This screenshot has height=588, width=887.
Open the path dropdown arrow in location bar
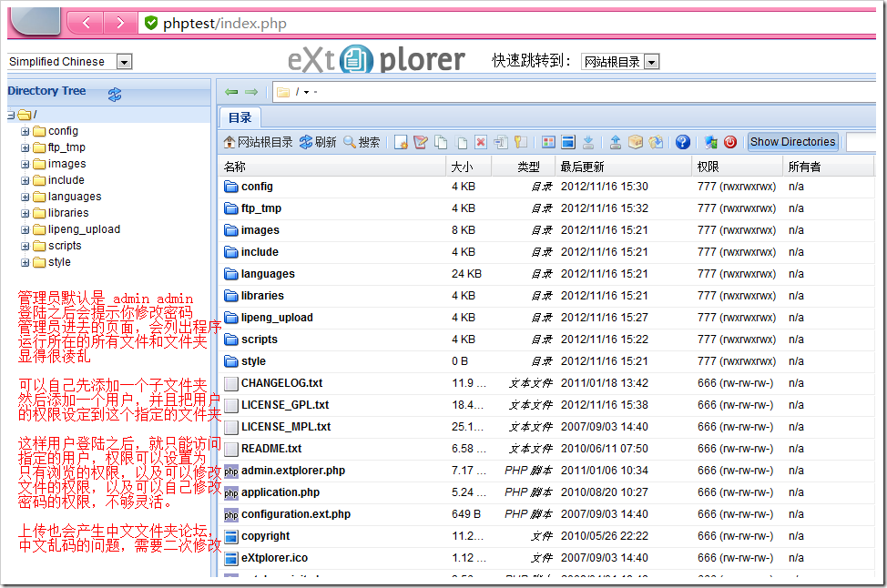tap(307, 92)
